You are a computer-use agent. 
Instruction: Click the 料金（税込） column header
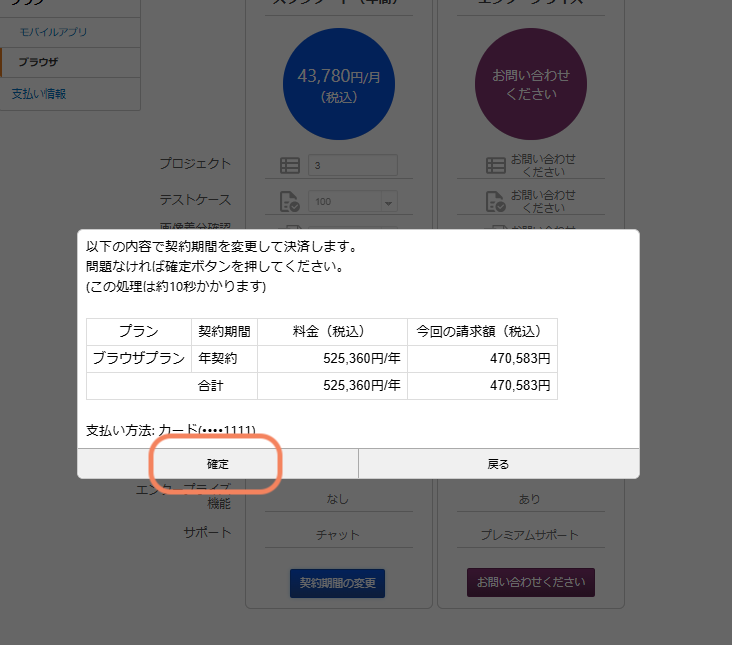coord(332,331)
